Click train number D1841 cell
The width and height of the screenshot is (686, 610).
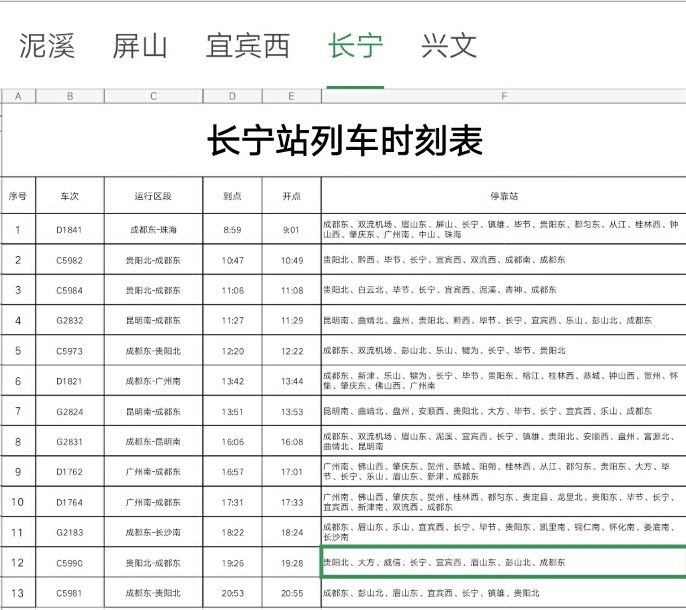[x=69, y=230]
